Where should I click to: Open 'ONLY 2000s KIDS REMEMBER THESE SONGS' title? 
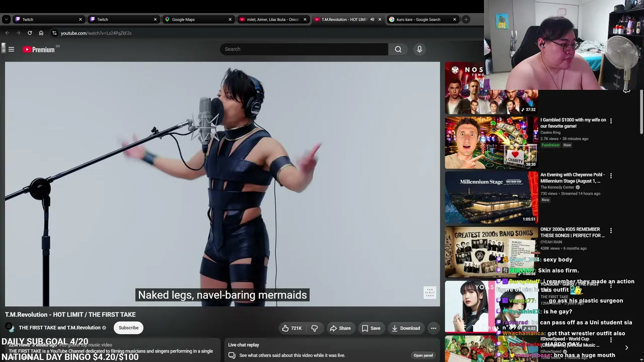point(573,233)
